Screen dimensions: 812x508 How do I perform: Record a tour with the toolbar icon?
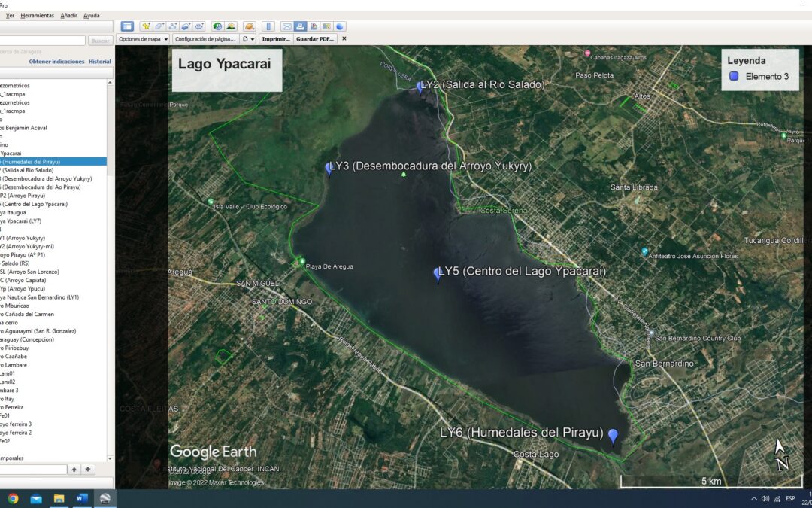tap(199, 26)
